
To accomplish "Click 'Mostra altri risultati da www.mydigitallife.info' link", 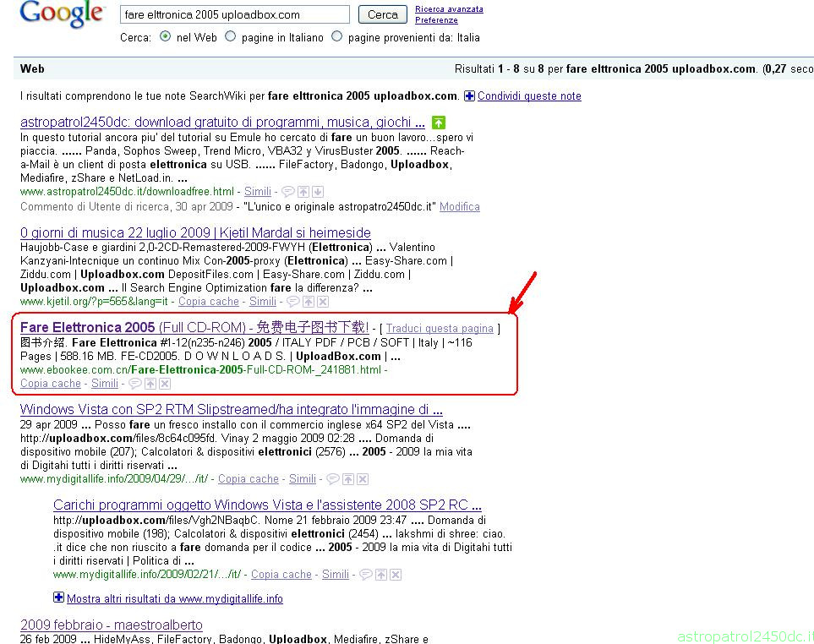I will click(x=175, y=599).
